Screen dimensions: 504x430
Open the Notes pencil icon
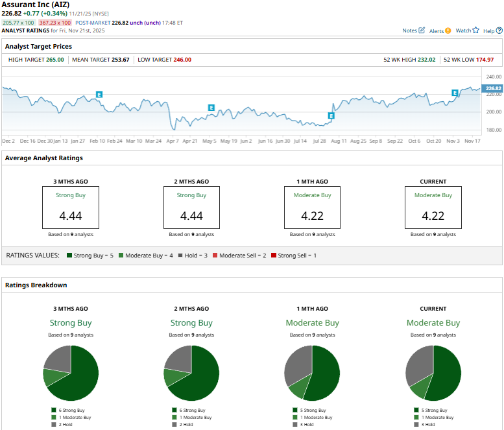(x=422, y=30)
